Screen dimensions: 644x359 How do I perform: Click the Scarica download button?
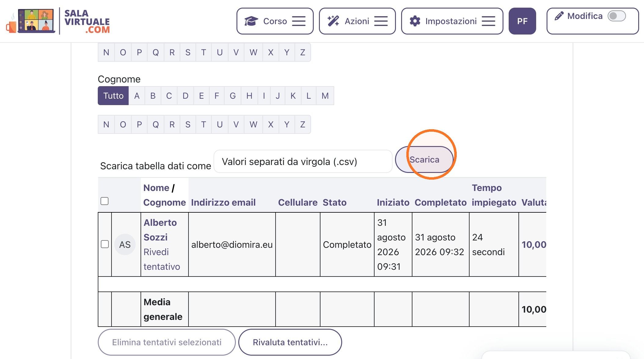point(424,159)
